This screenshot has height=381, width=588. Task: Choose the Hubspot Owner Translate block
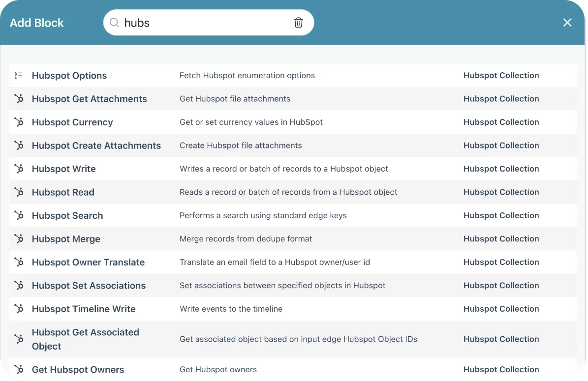click(88, 262)
